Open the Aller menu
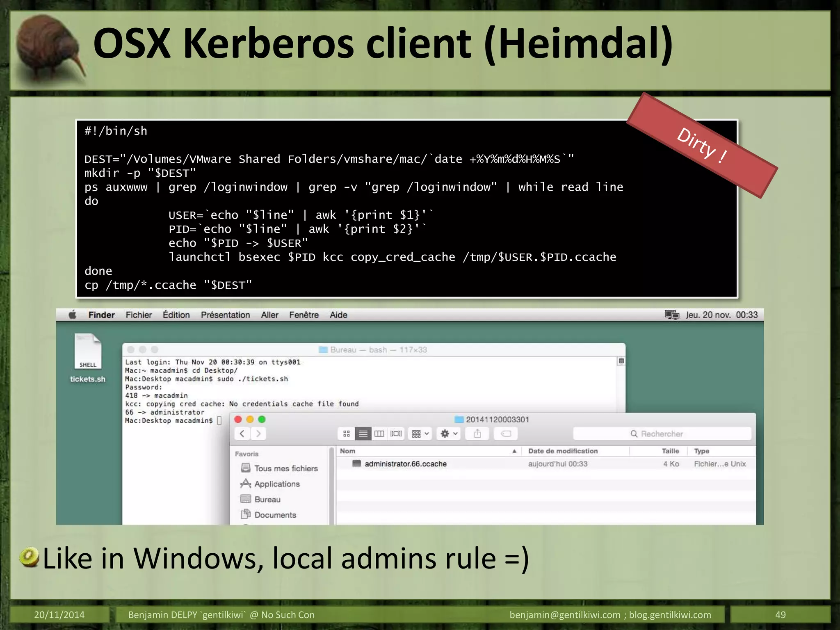The height and width of the screenshot is (630, 840). 270,315
